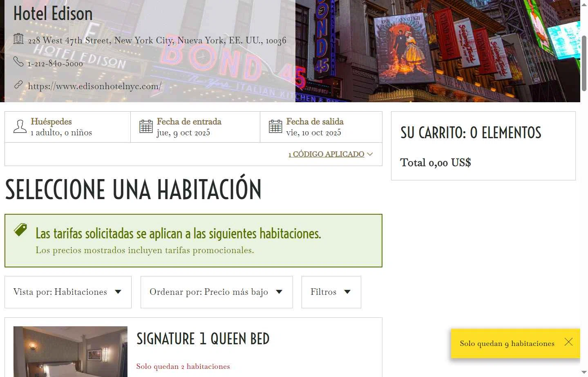Image resolution: width=588 pixels, height=377 pixels.
Task: Click the page vertical scrollbar thumb
Action: 584,63
